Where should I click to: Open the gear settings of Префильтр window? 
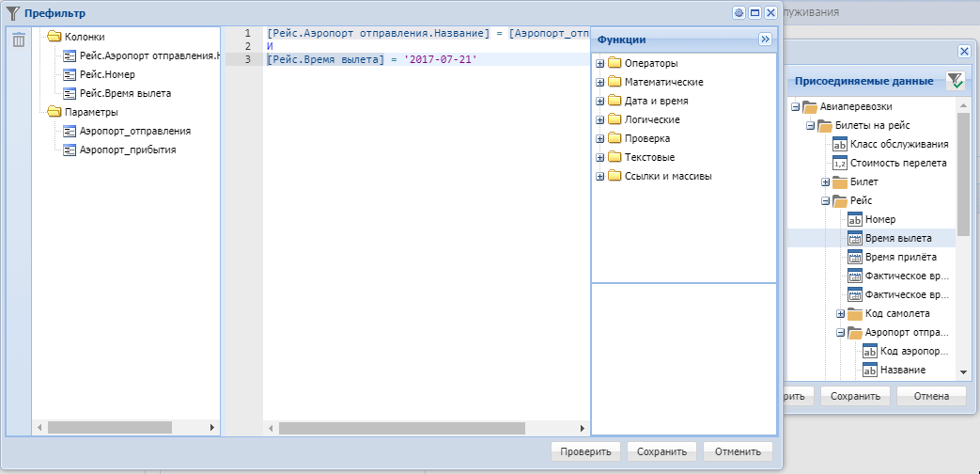point(739,13)
